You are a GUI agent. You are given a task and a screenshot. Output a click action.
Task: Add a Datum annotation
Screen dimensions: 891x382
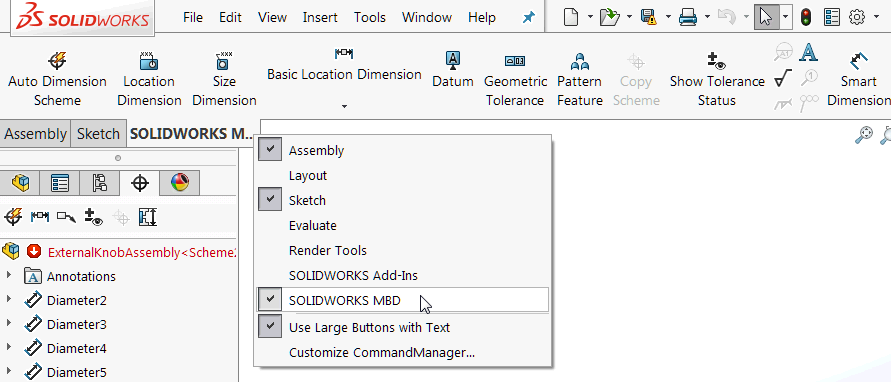click(453, 69)
